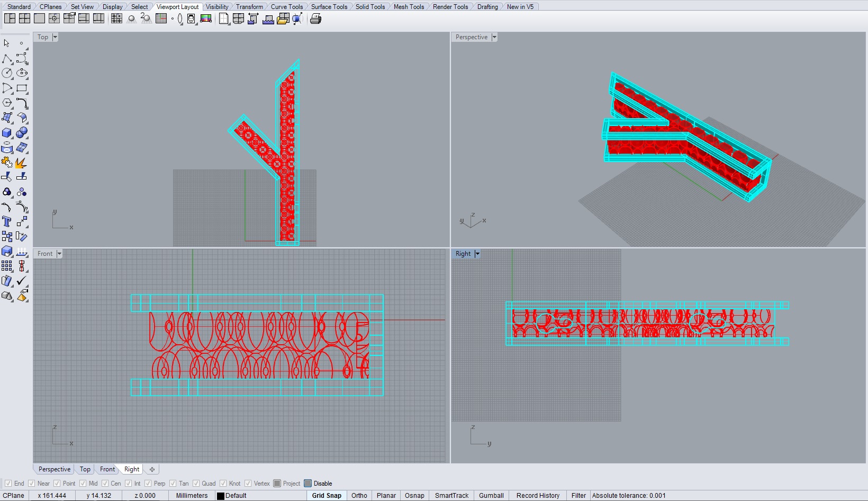Select the Ellipse tool

point(22,73)
